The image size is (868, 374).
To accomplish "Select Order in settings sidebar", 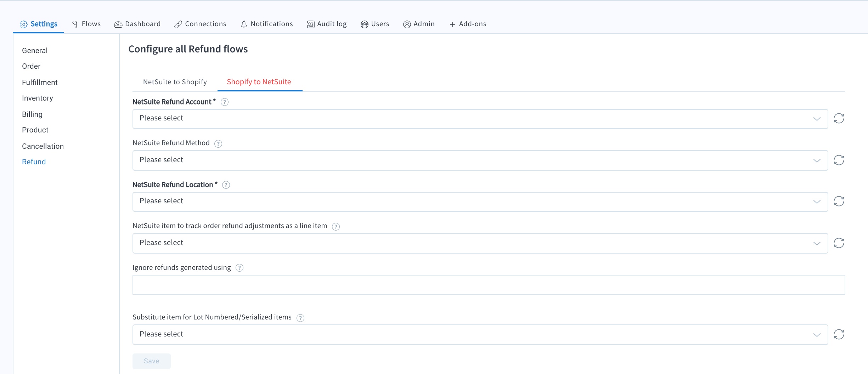I will (x=31, y=66).
